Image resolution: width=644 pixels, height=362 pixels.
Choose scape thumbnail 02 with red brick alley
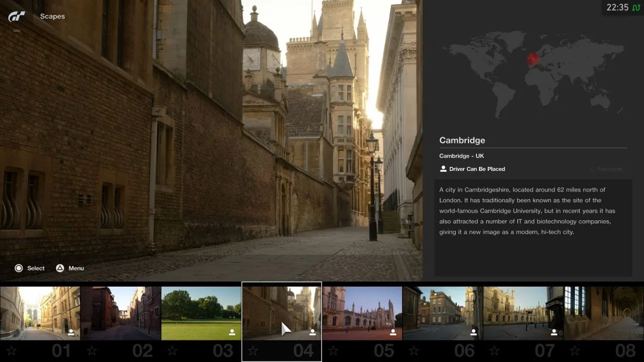(121, 313)
